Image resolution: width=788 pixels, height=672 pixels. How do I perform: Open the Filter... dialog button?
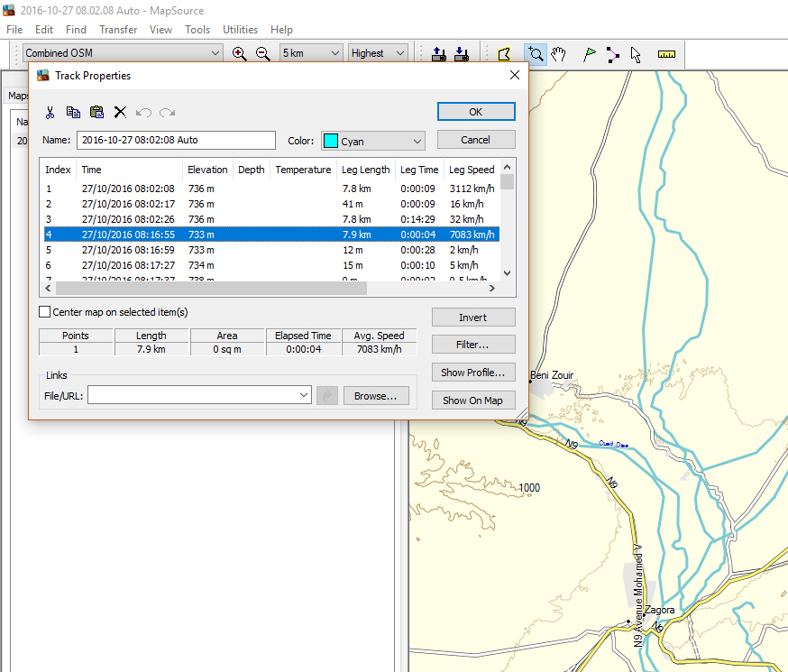[x=473, y=345]
